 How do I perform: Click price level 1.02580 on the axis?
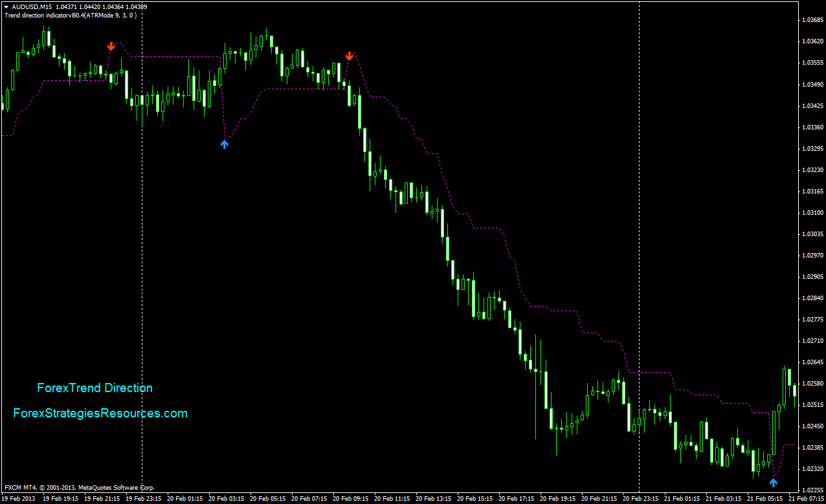click(812, 383)
